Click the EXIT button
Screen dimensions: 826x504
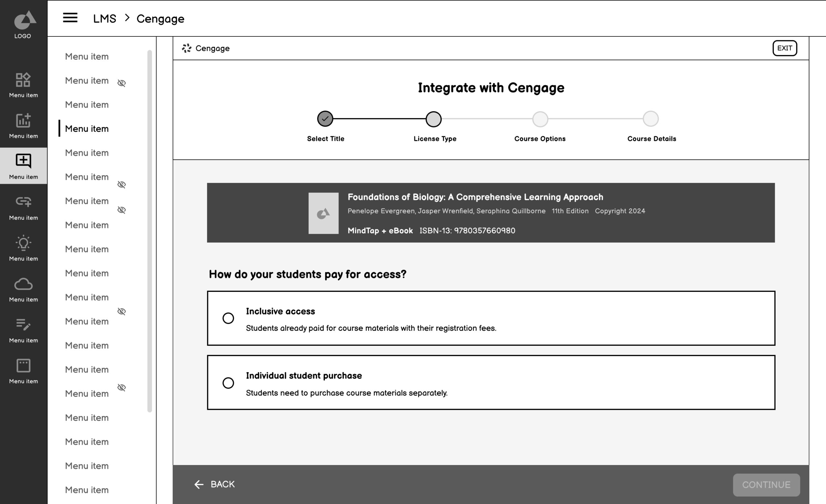click(785, 48)
